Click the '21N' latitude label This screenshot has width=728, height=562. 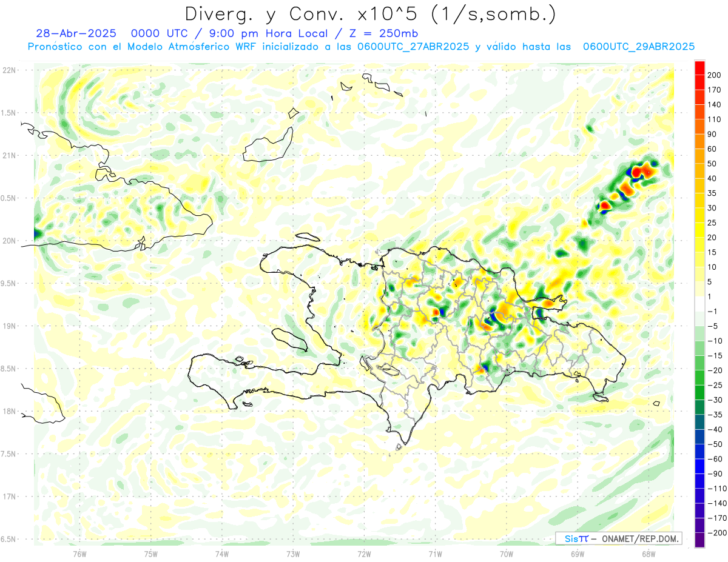(8, 155)
